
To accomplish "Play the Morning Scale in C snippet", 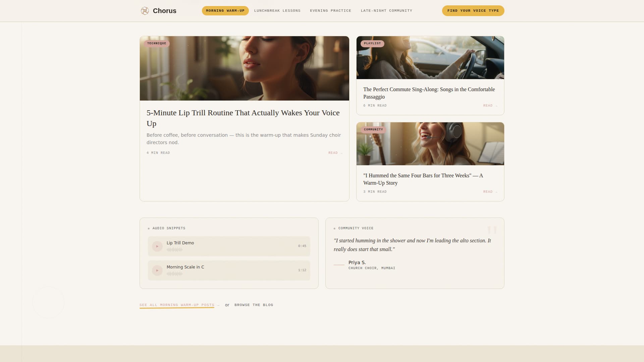I will point(157,270).
